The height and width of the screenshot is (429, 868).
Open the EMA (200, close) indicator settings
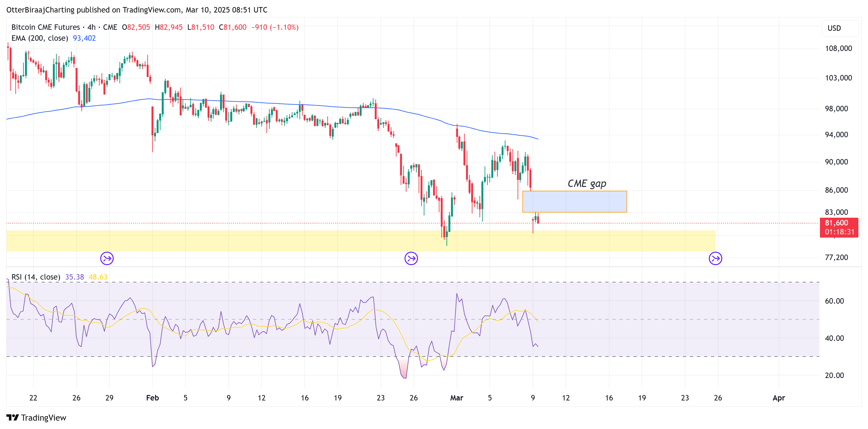point(40,38)
